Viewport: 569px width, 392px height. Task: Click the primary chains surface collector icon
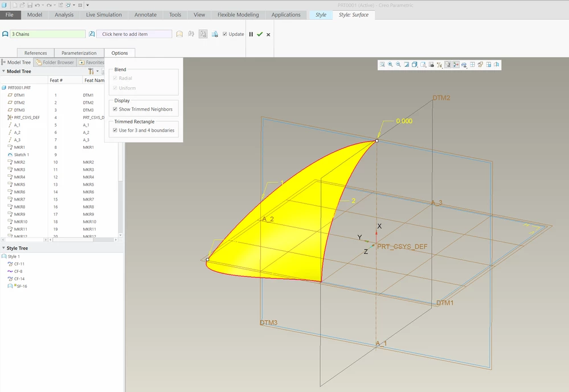tap(5, 34)
